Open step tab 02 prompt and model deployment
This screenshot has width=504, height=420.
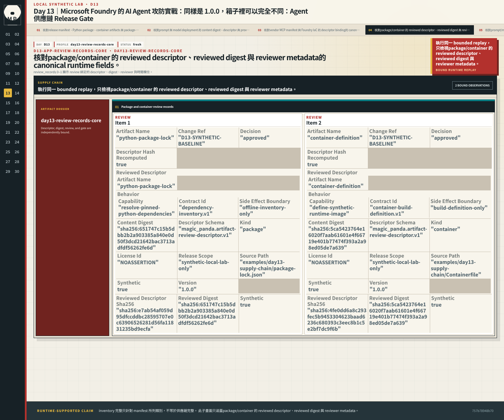point(198,30)
